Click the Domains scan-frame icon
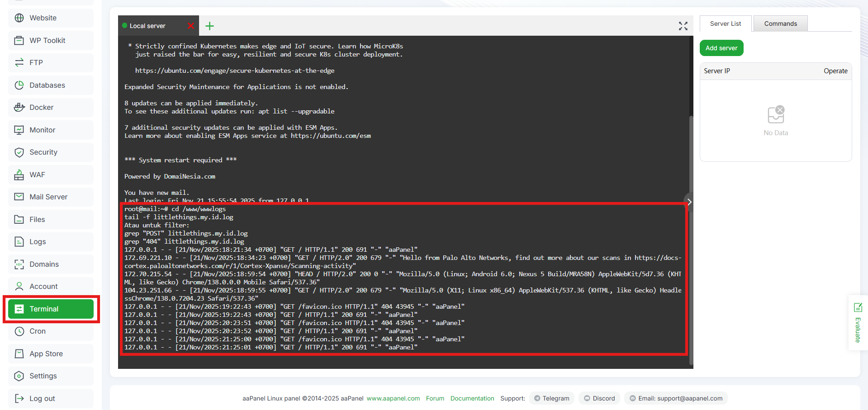This screenshot has height=410, width=868. pyautogui.click(x=19, y=264)
